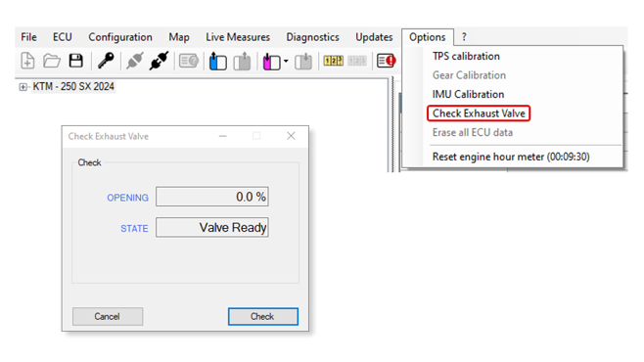Click the STATE field showing Valve Ready
Viewport: 644px width, 362px height.
212,227
